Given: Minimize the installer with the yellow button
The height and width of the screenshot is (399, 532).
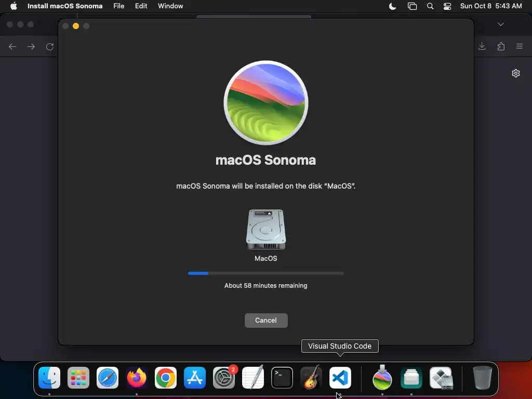Looking at the screenshot, I should click(x=76, y=26).
